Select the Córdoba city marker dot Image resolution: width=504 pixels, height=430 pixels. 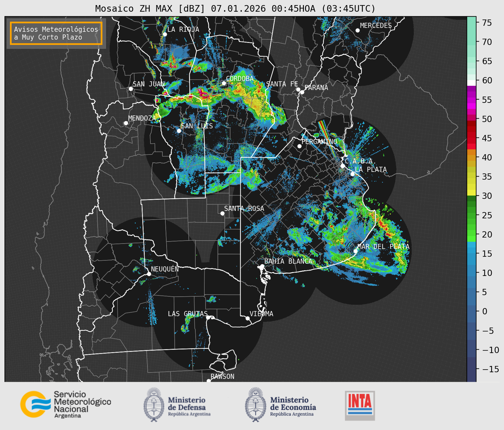[224, 83]
